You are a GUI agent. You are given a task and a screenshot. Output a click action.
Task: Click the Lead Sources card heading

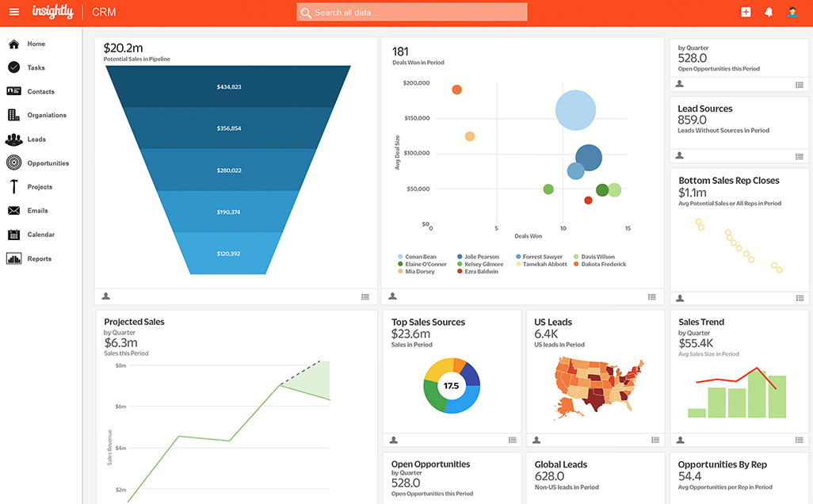point(704,109)
